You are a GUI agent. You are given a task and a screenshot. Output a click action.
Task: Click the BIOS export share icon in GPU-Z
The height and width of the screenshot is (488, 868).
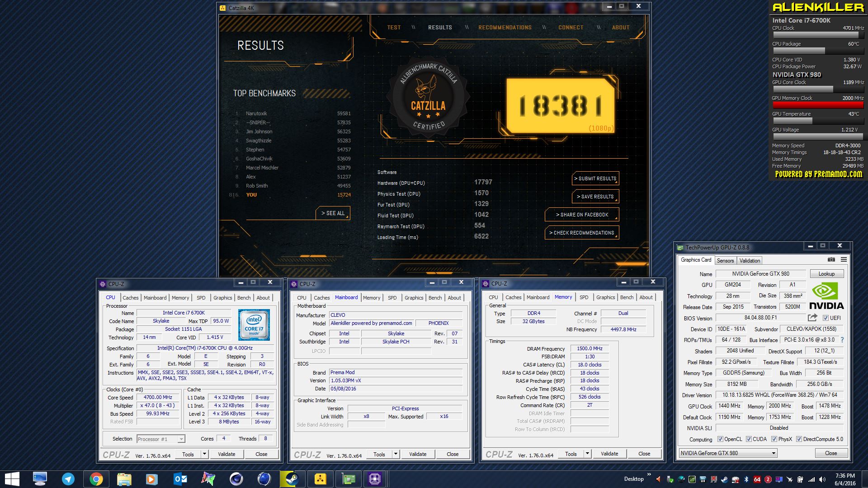[812, 318]
